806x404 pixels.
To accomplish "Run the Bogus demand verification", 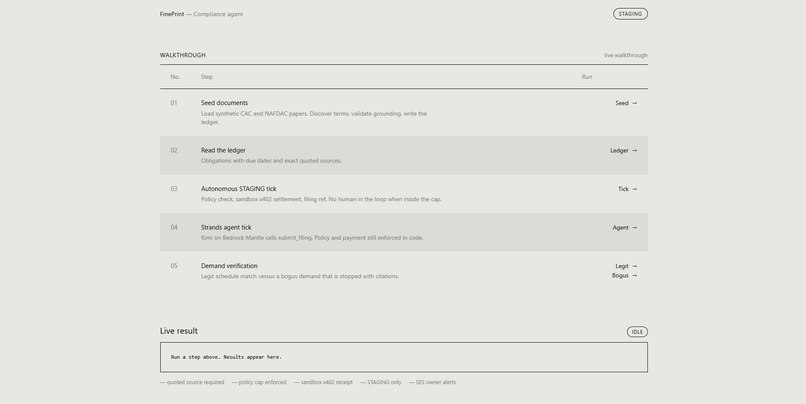I will 625,276.
